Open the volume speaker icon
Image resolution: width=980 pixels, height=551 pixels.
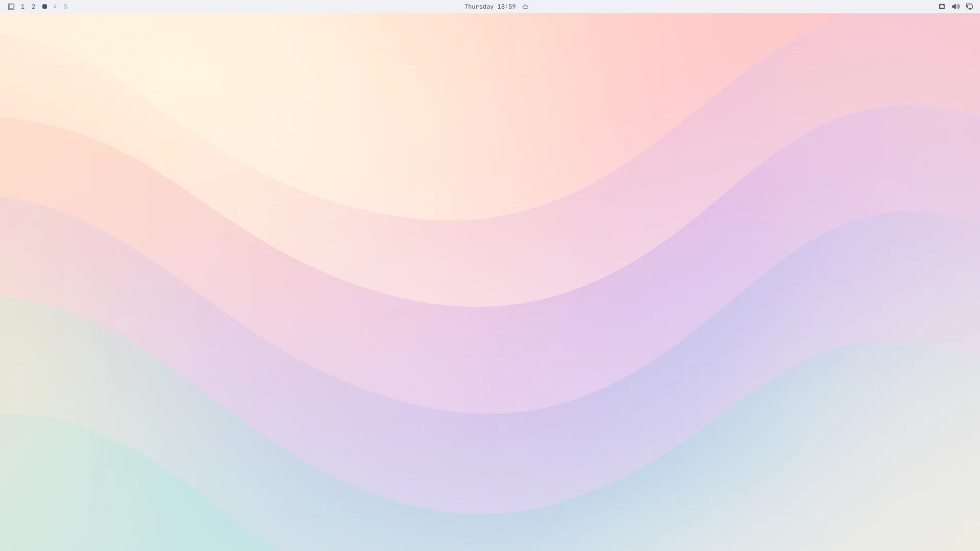pos(955,7)
